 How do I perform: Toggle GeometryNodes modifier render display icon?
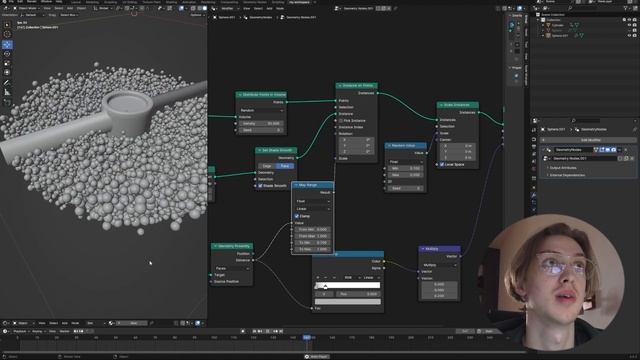pos(613,150)
